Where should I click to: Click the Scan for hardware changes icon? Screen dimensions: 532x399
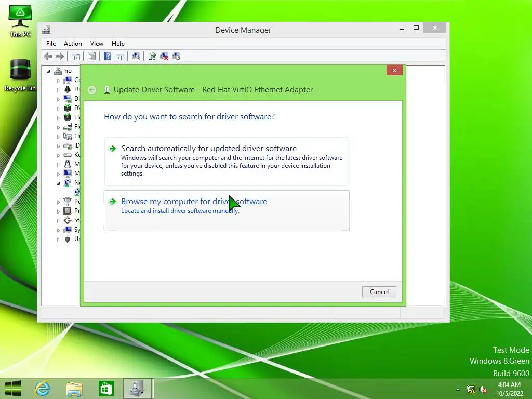[136, 56]
